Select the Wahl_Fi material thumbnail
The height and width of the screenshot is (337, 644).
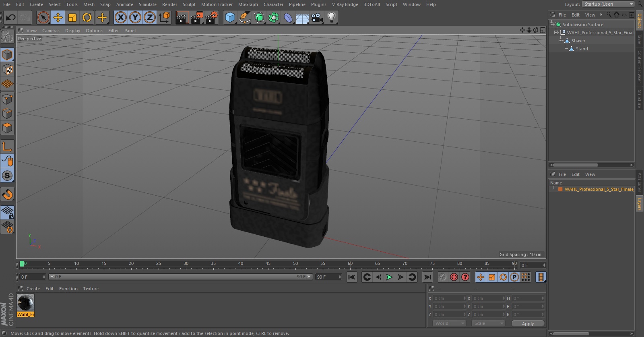[x=26, y=302]
